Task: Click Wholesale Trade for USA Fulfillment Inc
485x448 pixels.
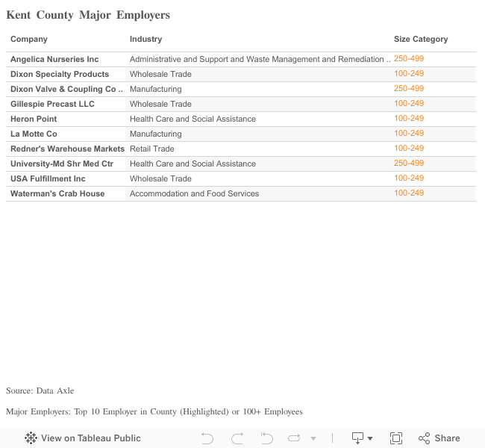Action: [x=160, y=178]
